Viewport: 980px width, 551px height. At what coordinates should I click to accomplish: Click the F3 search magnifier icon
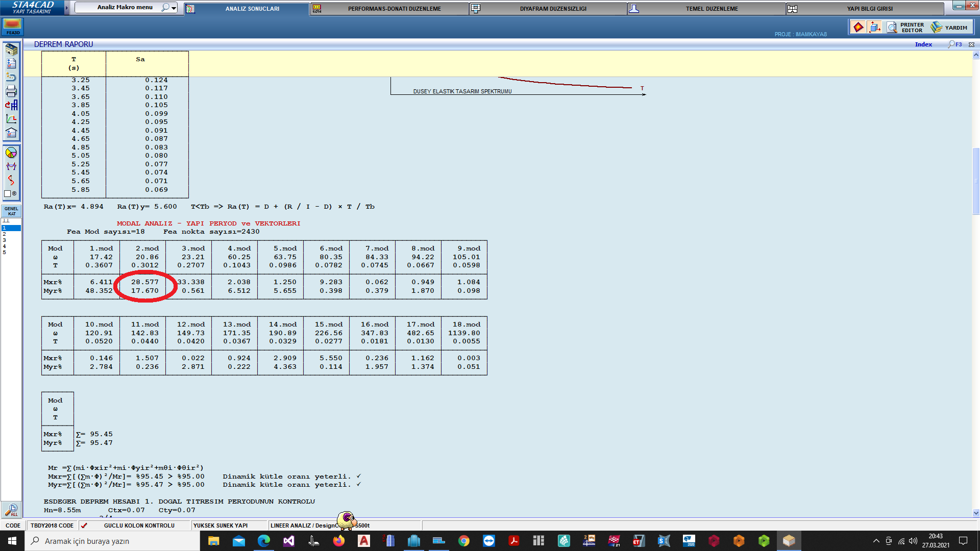click(x=951, y=44)
